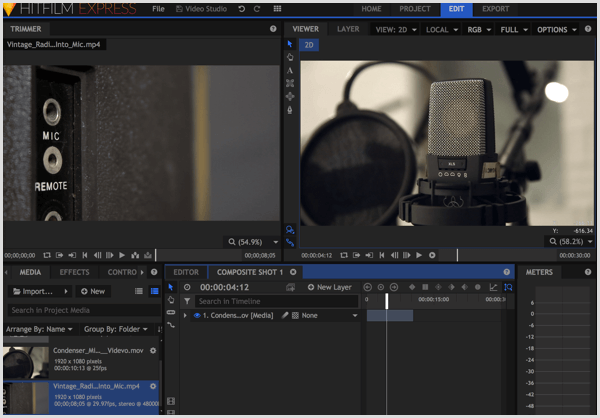Screen dimensions: 600x418
Task: Open the VIEW: 2D dropdown
Action: (396, 29)
